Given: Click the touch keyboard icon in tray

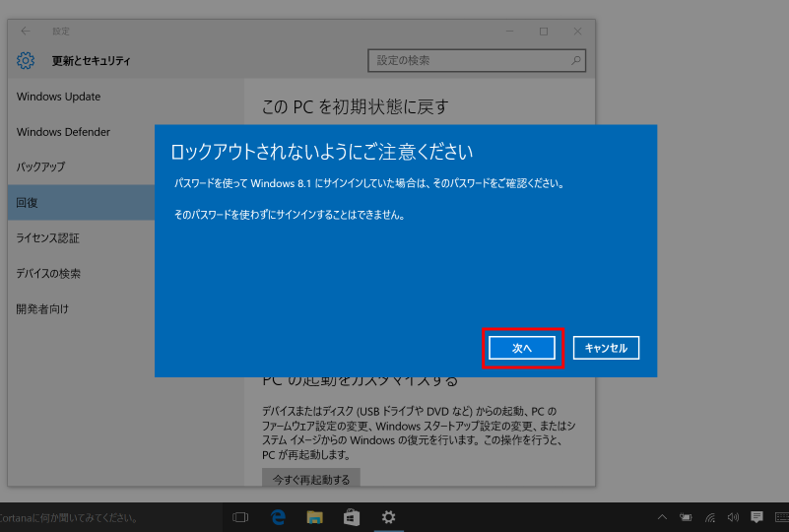Looking at the screenshot, I should [x=781, y=517].
